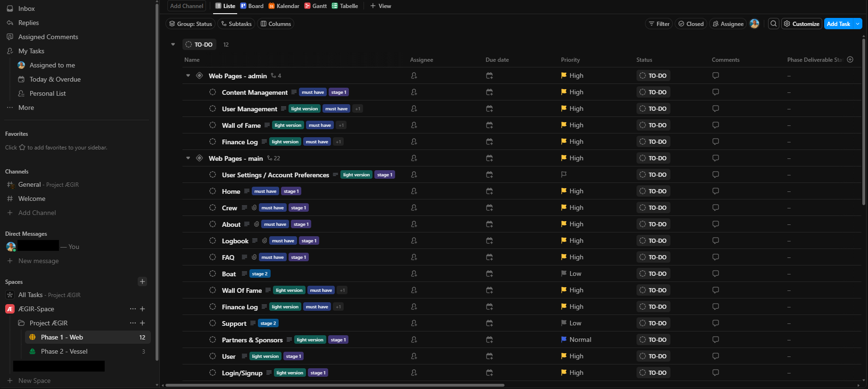Click the Filter button

pos(659,24)
